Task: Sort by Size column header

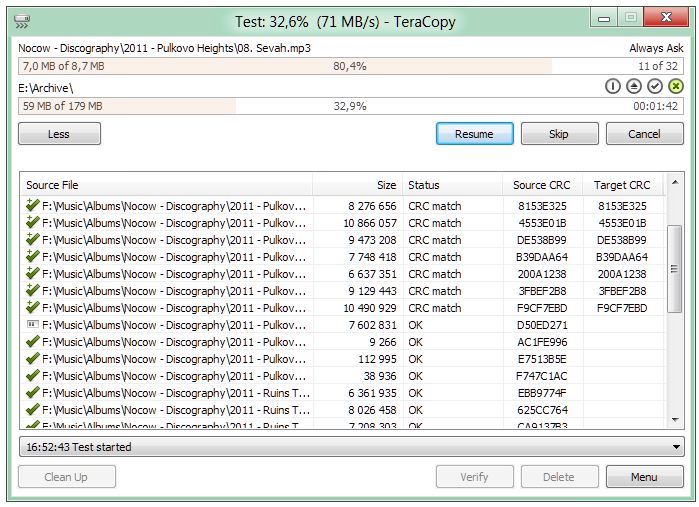Action: [x=358, y=185]
